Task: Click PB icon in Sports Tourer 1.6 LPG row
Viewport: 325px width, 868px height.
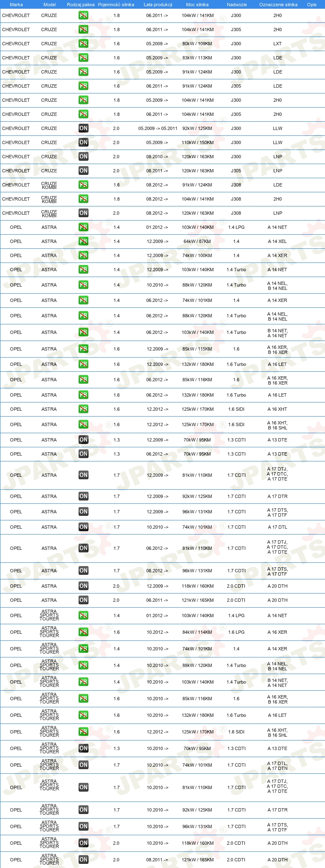Action: coord(84,632)
